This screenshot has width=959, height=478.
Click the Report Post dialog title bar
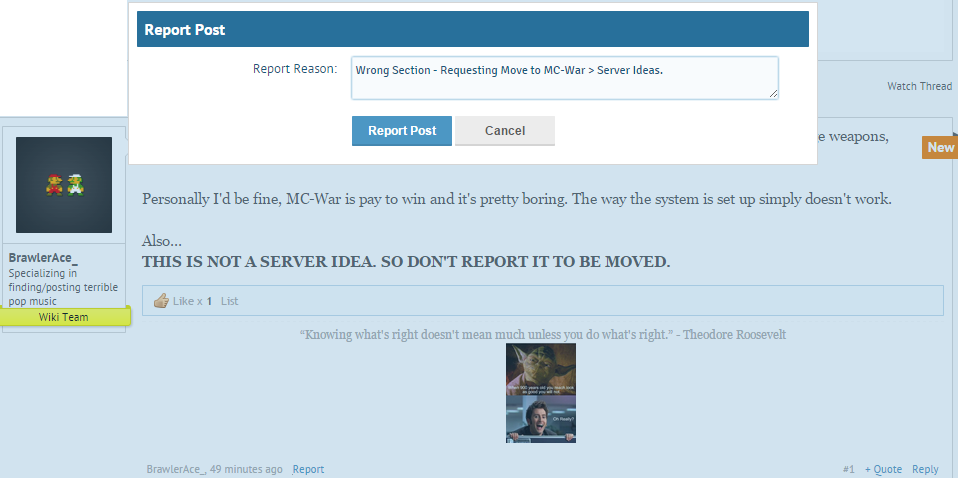coord(472,30)
